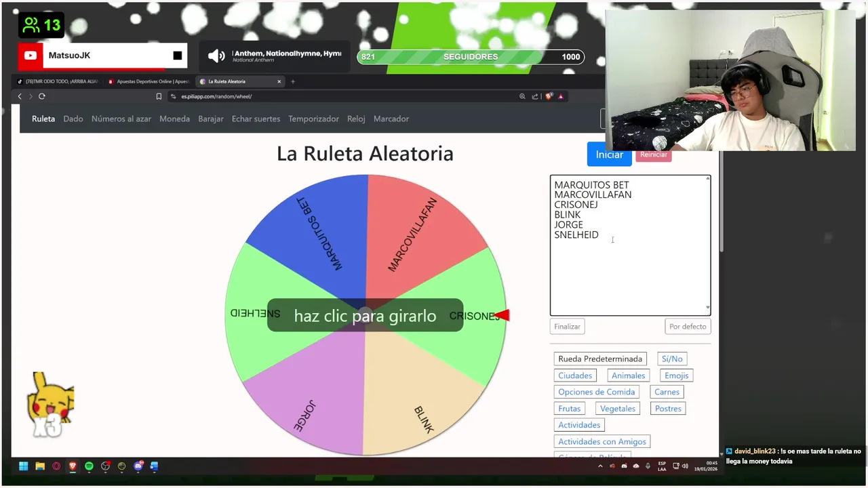Click the share icon in address bar
868x488 pixels.
pos(535,96)
